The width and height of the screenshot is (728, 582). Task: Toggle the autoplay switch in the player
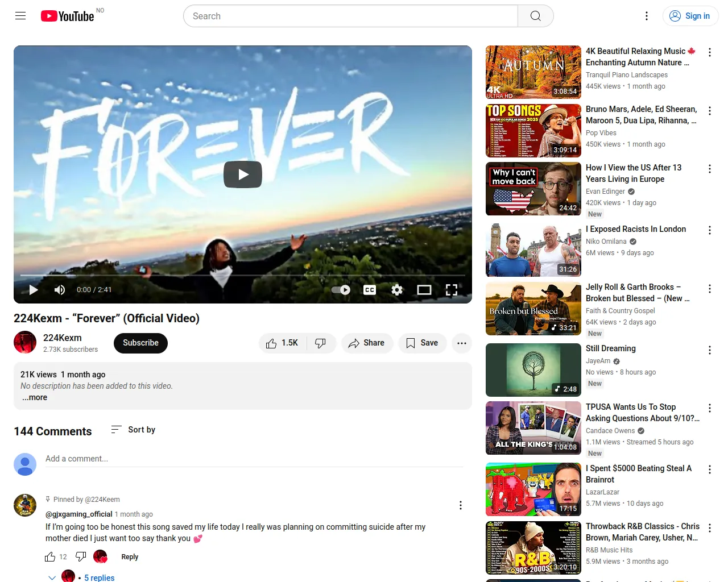point(341,290)
